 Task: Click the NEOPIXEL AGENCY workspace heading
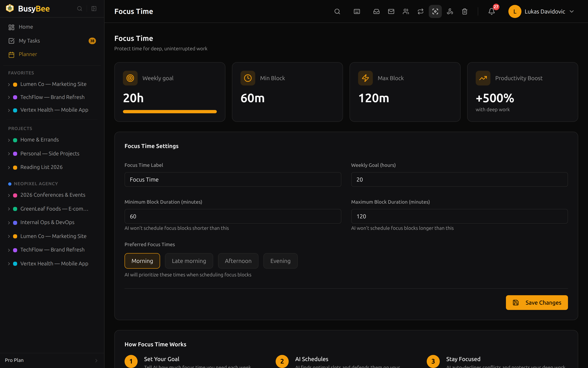pyautogui.click(x=36, y=184)
